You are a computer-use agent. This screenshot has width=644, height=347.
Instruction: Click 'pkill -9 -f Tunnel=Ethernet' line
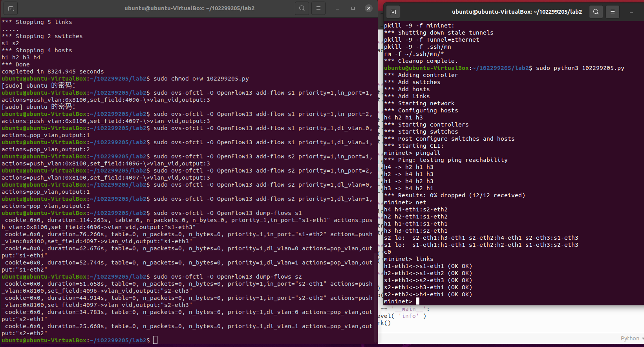coord(432,40)
